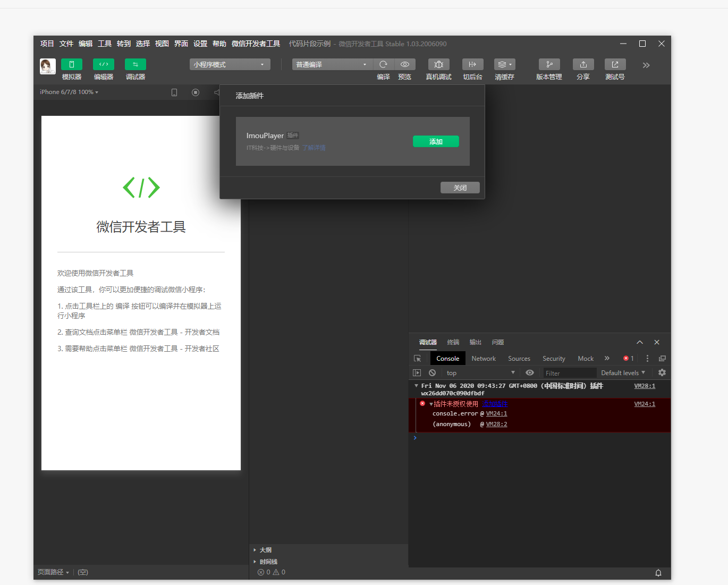The image size is (728, 585).
Task: Click the inspect element picker icon
Action: tap(418, 359)
